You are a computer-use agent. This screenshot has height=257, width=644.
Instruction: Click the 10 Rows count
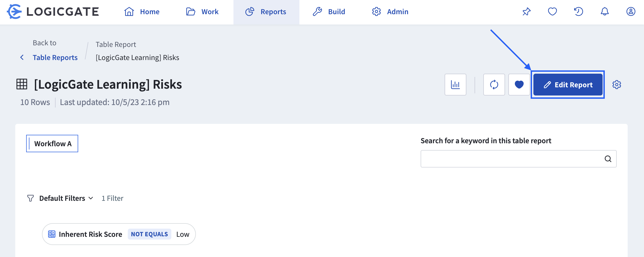[35, 102]
